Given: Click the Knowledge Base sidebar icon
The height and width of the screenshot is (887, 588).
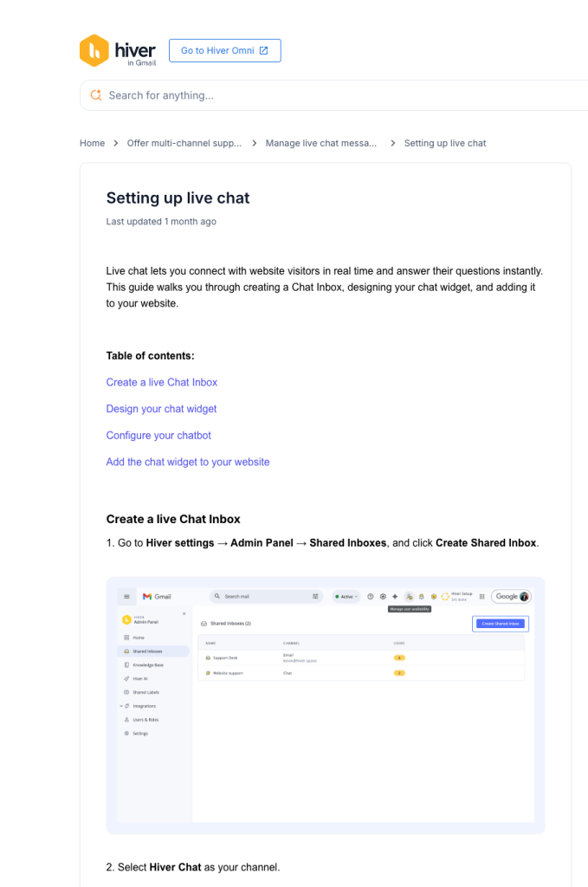Looking at the screenshot, I should coord(126,665).
